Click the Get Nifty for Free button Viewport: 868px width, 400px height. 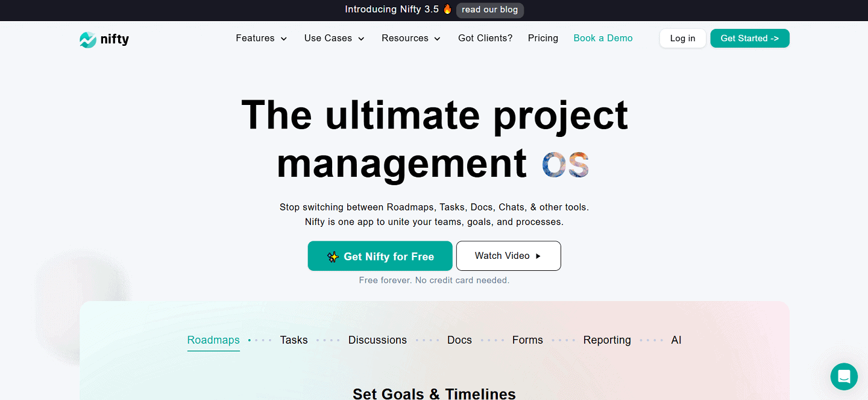tap(380, 256)
